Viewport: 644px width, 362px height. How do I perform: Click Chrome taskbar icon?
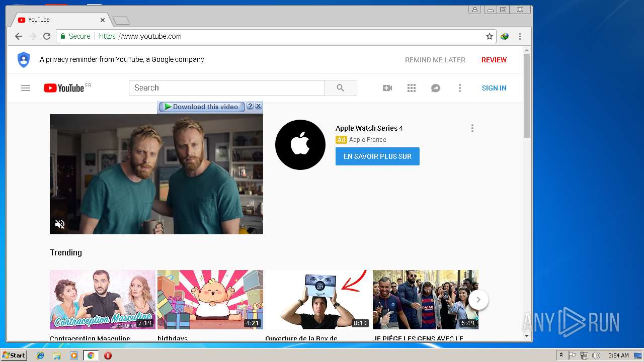point(91,355)
